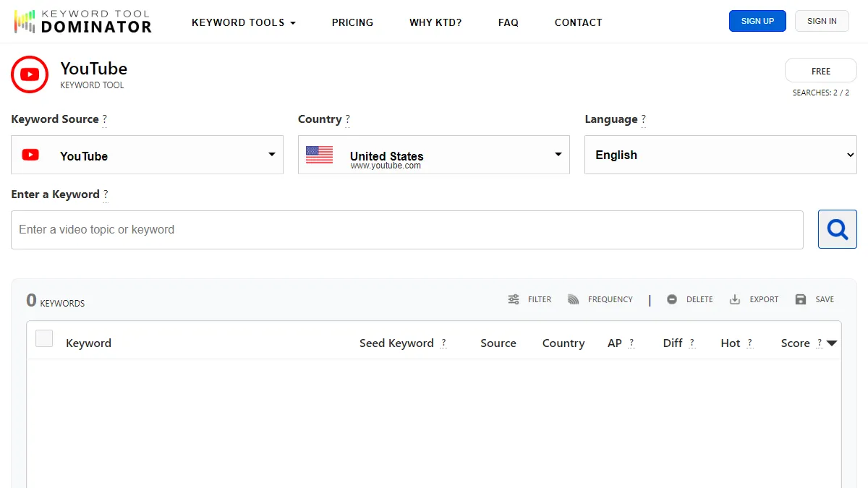Viewport: 868px width, 488px height.
Task: Click the Export label
Action: (764, 299)
